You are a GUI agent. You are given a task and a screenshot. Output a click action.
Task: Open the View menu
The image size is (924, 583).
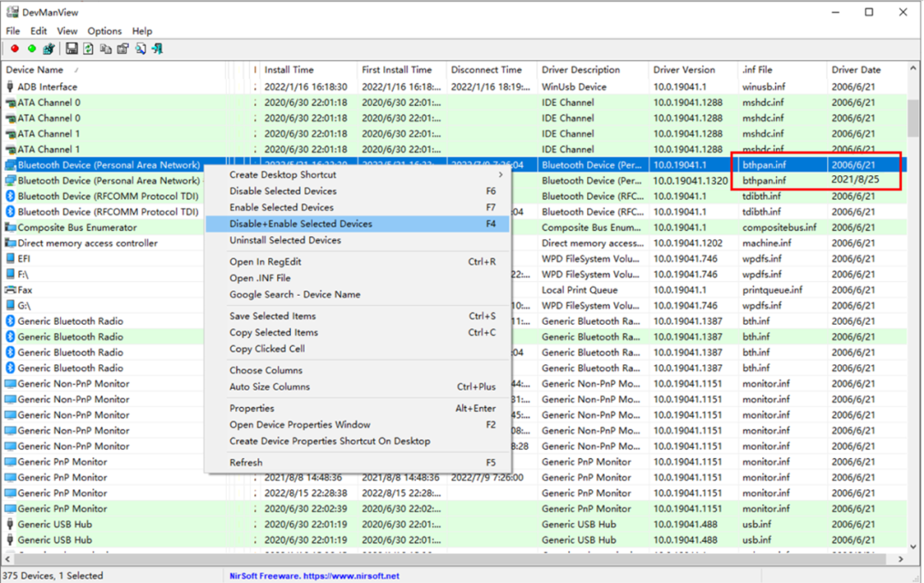click(67, 31)
